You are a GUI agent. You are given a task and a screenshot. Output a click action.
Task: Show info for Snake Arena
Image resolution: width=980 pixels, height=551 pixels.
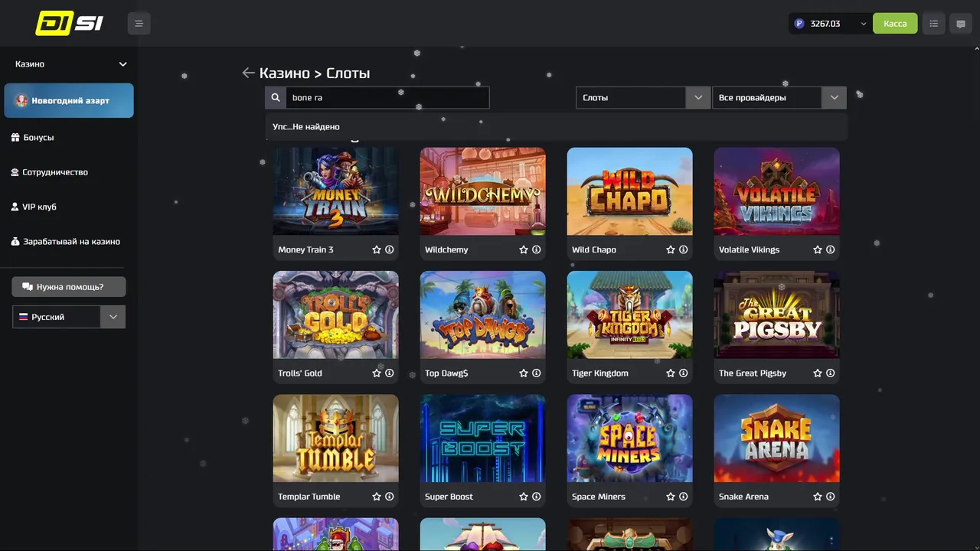tap(830, 497)
